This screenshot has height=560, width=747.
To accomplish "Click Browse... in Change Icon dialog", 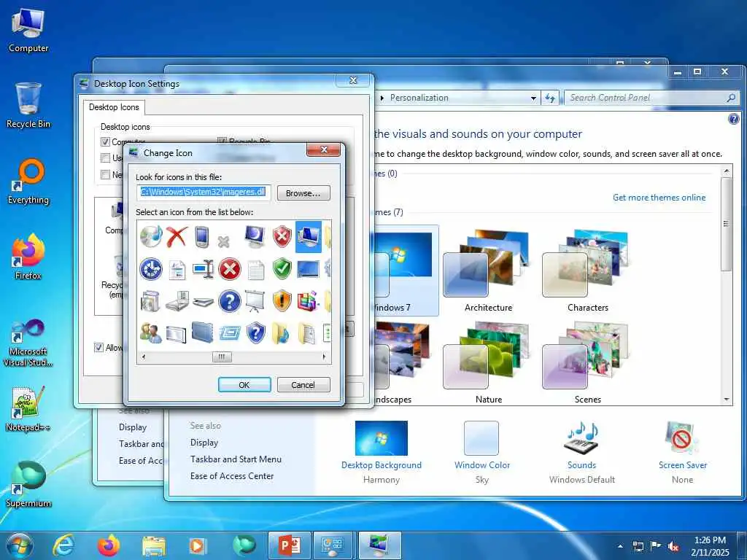I will tap(303, 192).
